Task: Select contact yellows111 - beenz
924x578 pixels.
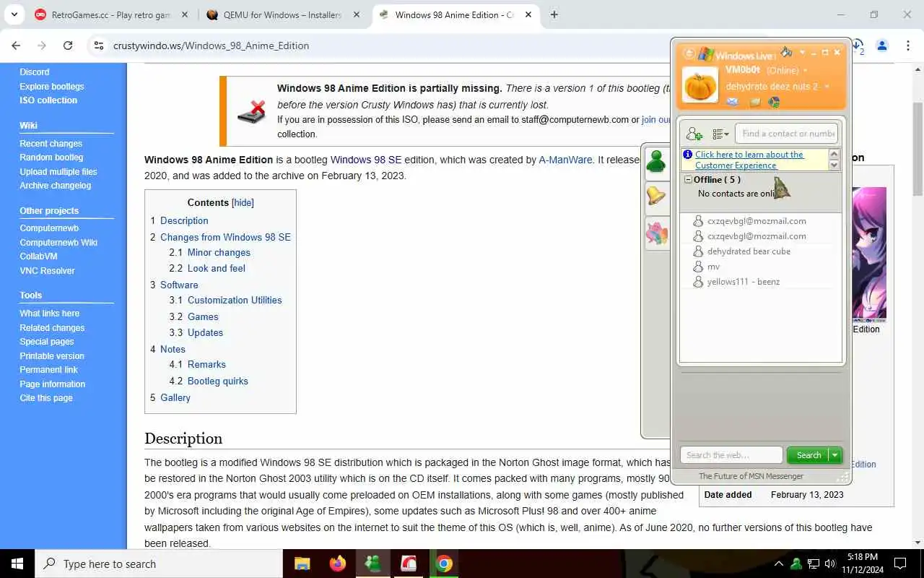Action: click(743, 282)
